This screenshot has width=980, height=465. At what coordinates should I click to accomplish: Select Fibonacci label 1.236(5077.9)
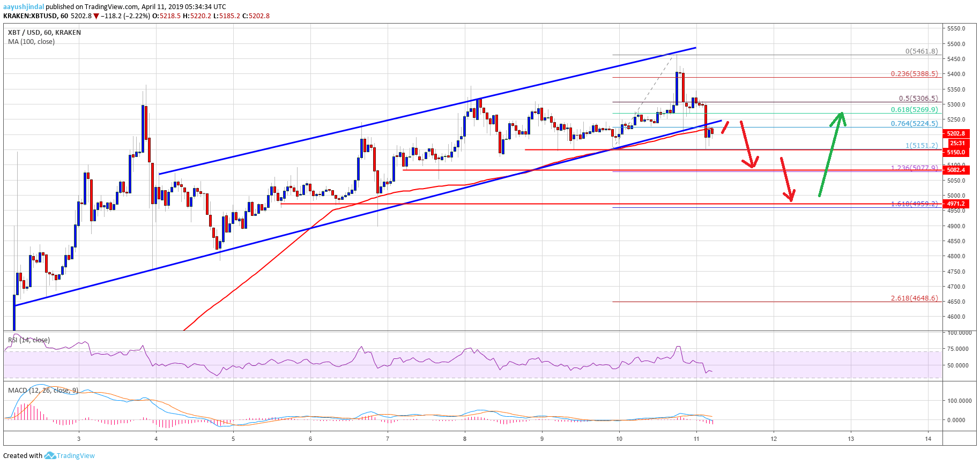[915, 168]
